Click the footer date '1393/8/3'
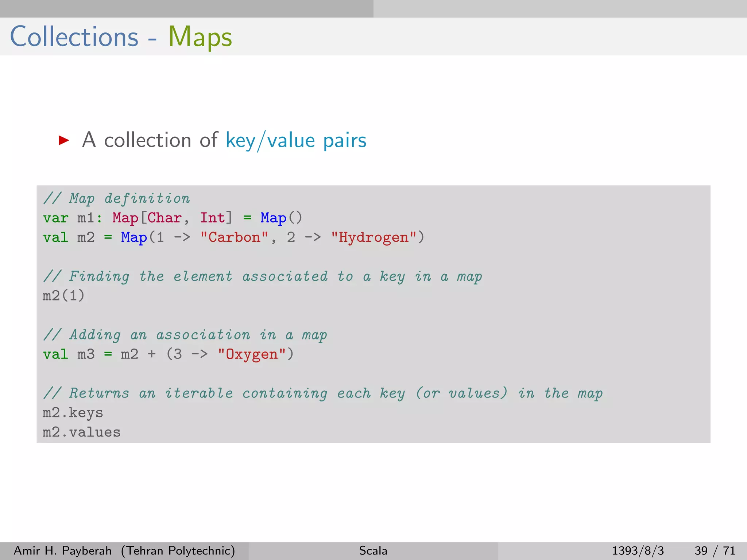The height and width of the screenshot is (560, 747). coord(638,551)
